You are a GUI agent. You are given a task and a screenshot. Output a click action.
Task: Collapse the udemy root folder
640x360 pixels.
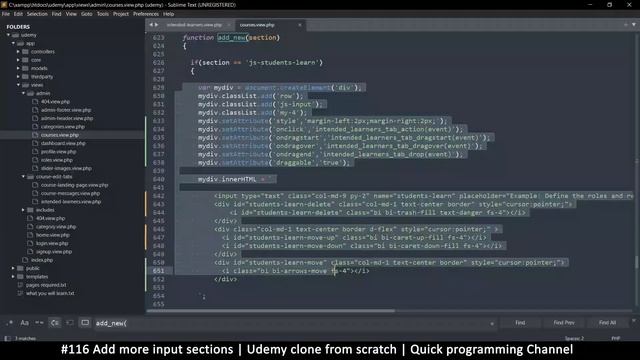pos(8,35)
